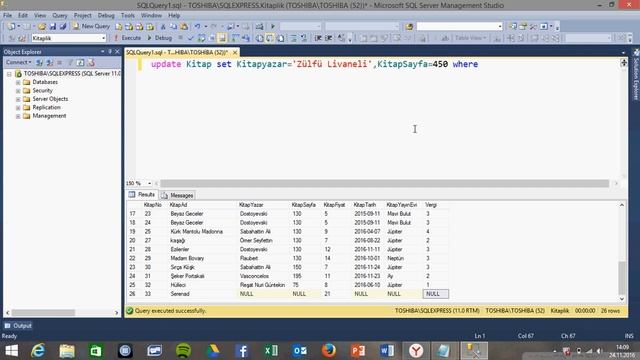Click the Paste icon in toolbar

(184, 27)
